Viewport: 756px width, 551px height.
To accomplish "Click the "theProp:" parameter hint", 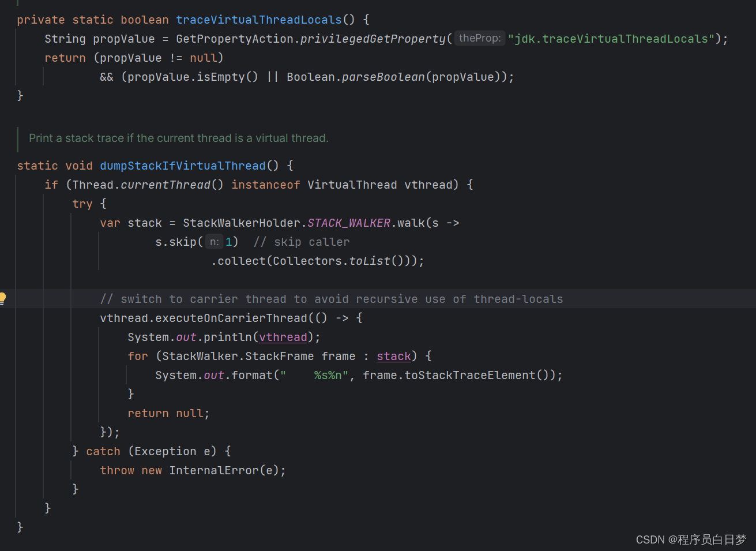I will click(x=480, y=38).
